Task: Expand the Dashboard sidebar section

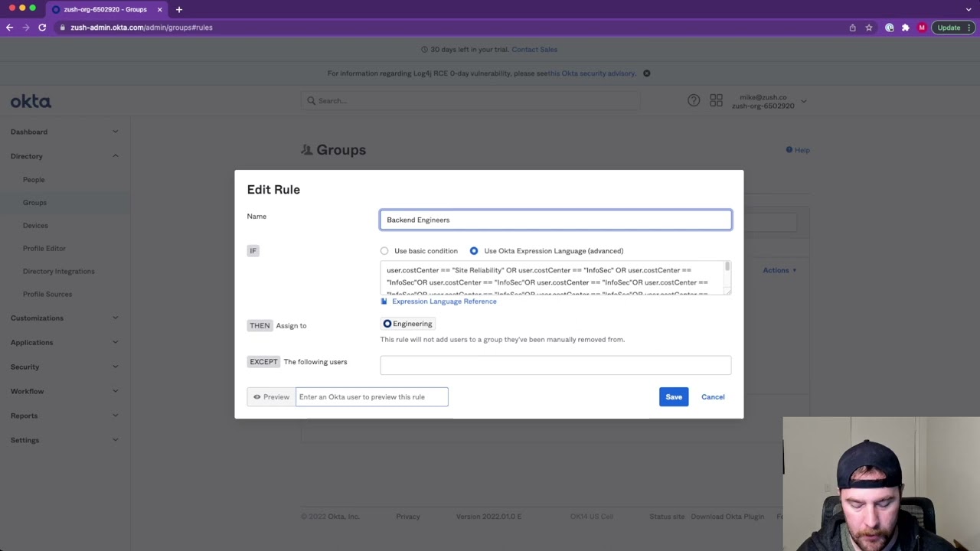Action: [64, 132]
